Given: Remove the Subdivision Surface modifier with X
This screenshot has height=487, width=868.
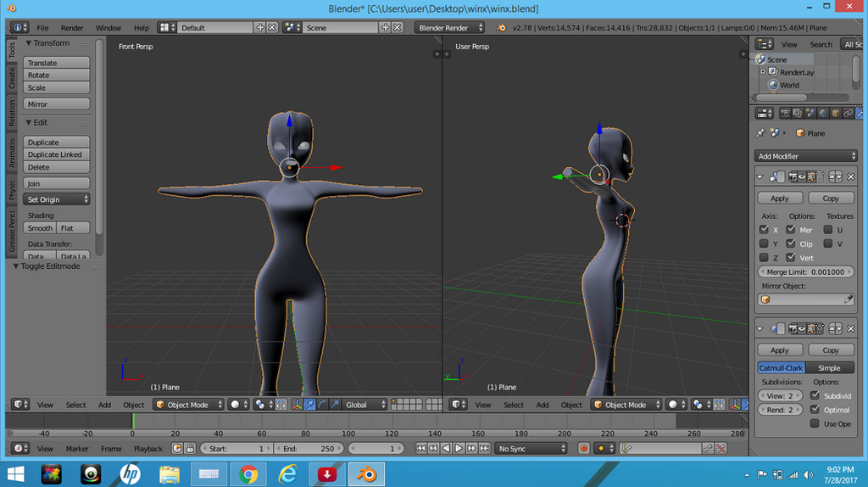Looking at the screenshot, I should (x=851, y=328).
